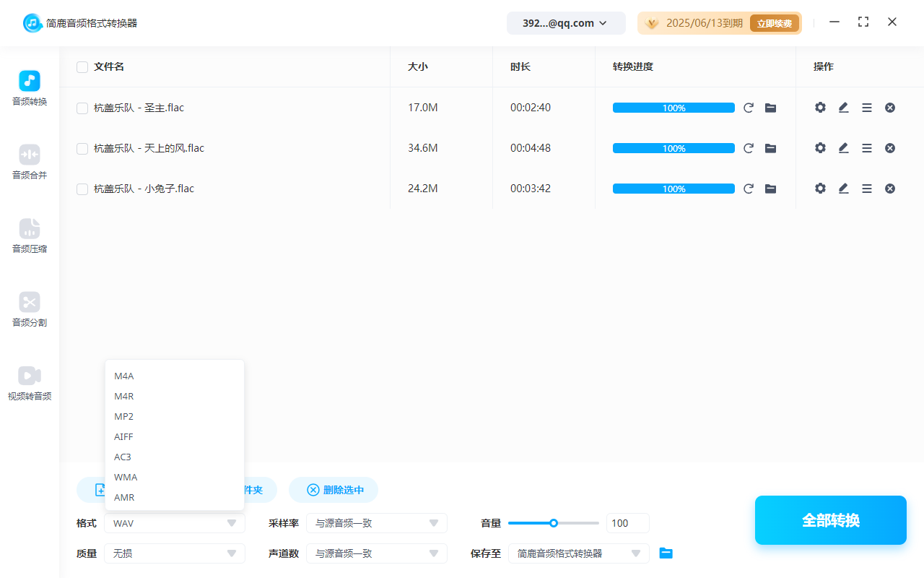Click the 音量 volume slider handle
Screen dimensions: 924x578
pos(554,523)
